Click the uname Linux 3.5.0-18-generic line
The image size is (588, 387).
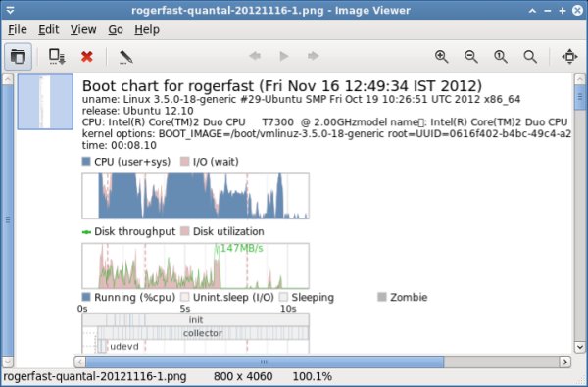pos(301,100)
